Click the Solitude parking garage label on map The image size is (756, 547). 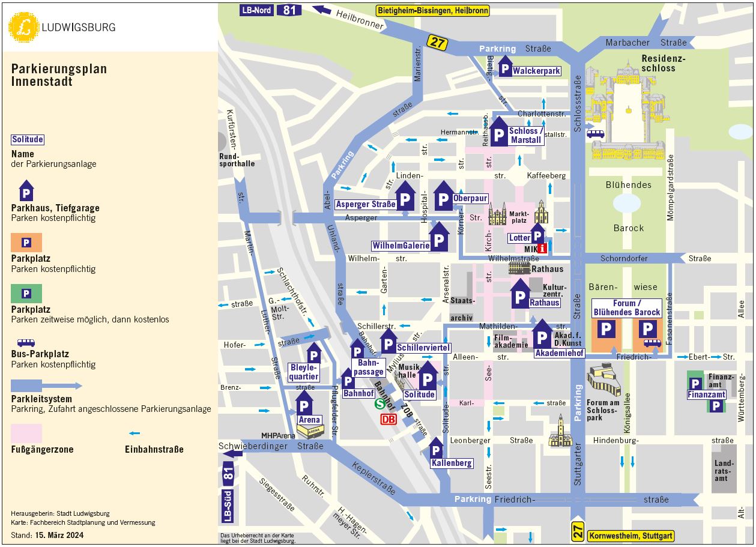419,394
